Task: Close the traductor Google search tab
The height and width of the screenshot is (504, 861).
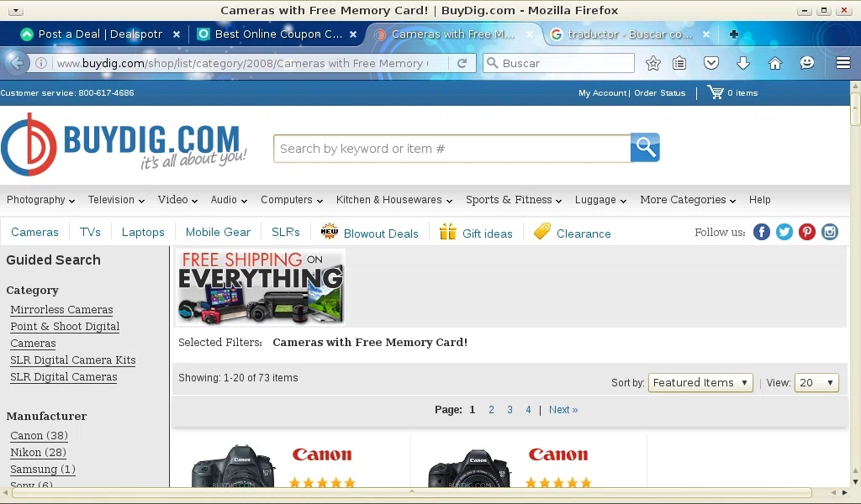Action: click(x=706, y=34)
